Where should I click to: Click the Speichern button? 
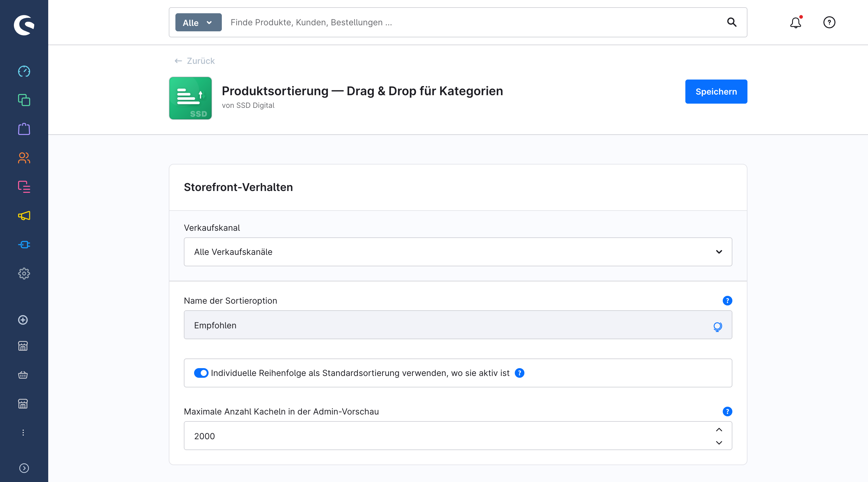pyautogui.click(x=716, y=92)
